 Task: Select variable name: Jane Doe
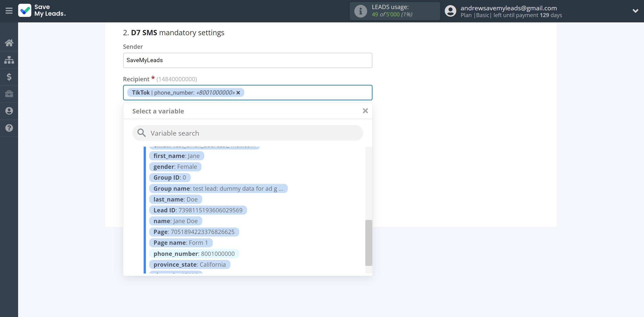pyautogui.click(x=176, y=221)
